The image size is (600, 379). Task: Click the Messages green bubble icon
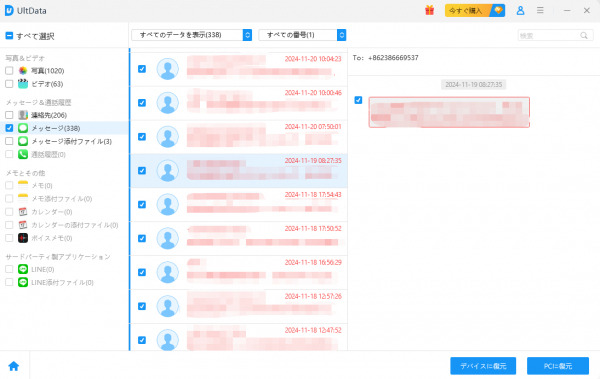pos(23,128)
